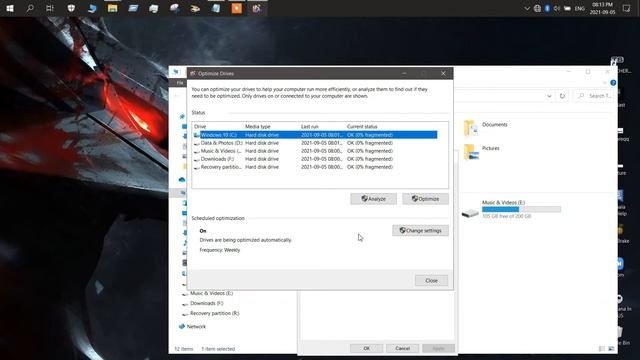Click the Analyze button
640x360 pixels.
click(373, 199)
